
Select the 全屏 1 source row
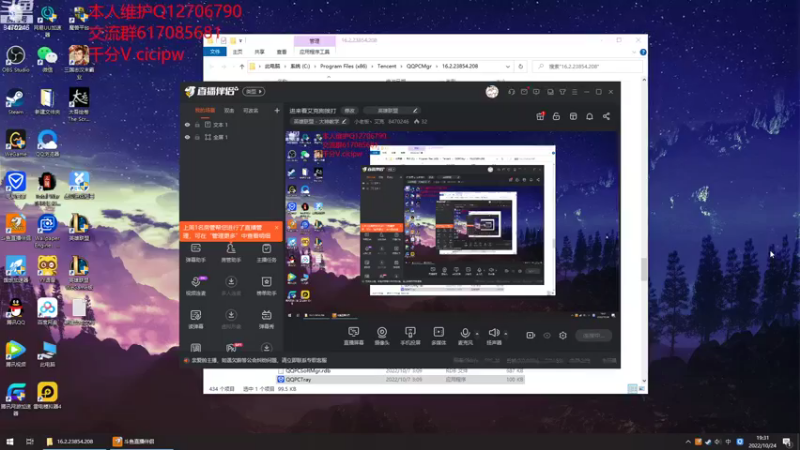[232, 137]
